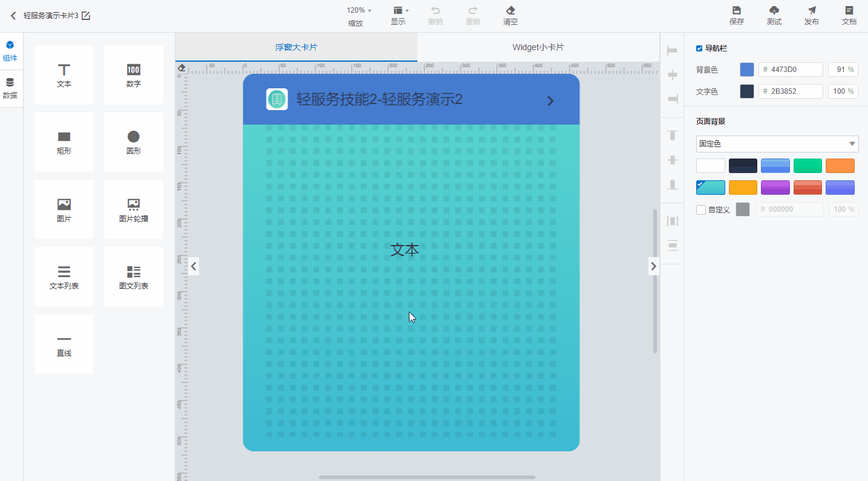Open the 文档 documentation icon

tap(849, 10)
